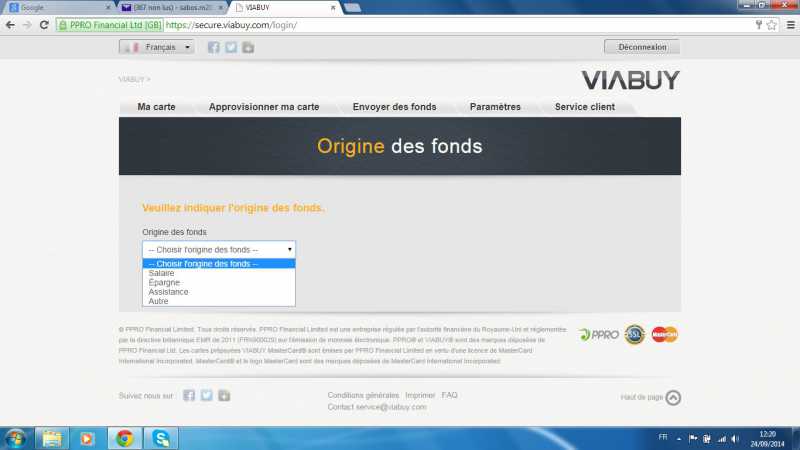Click the SSL seal badge

point(635,335)
